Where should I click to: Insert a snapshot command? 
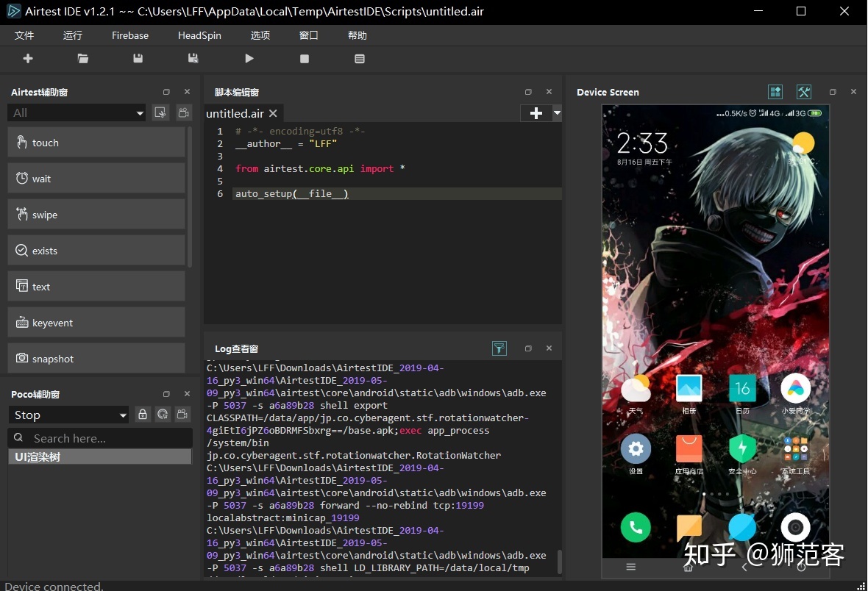coord(96,358)
